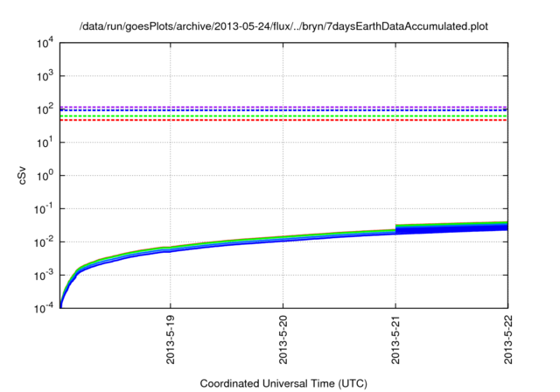This screenshot has width=560, height=392.
Task: Click the plot title file path text
Action: tap(283, 26)
